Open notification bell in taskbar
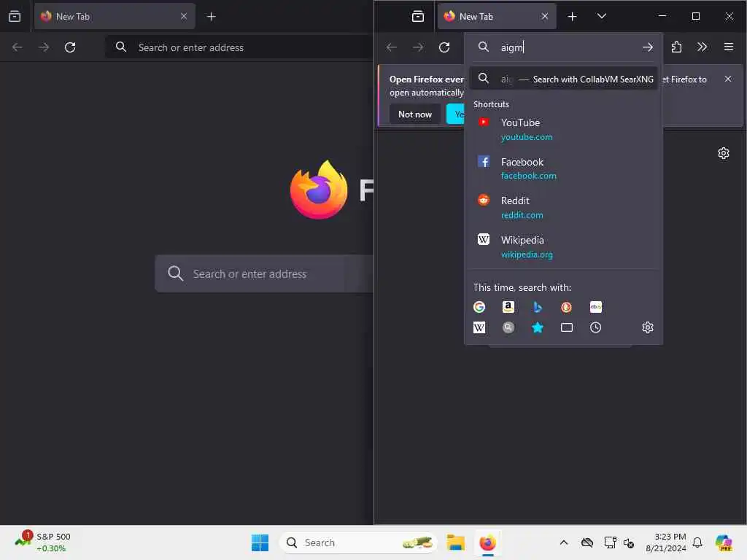 tap(697, 542)
